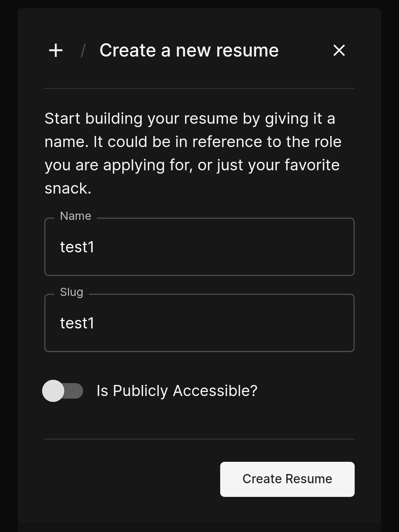
Task: Click the slash separator icon in the header
Action: pos(83,50)
